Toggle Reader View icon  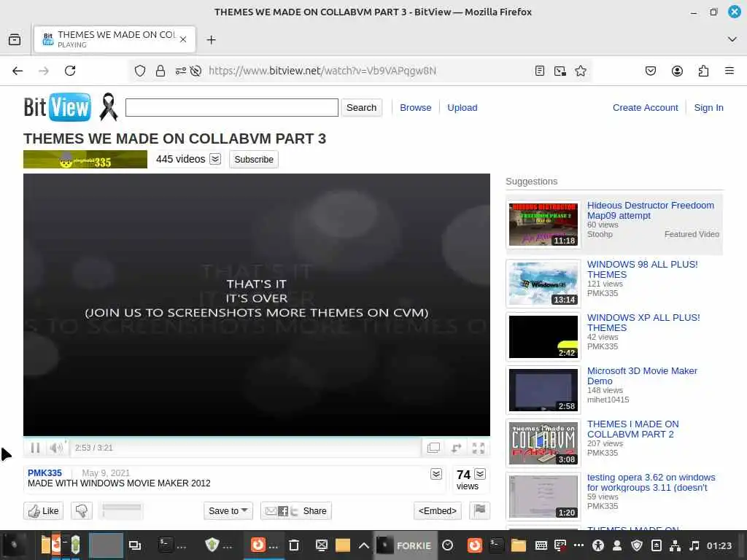(540, 71)
